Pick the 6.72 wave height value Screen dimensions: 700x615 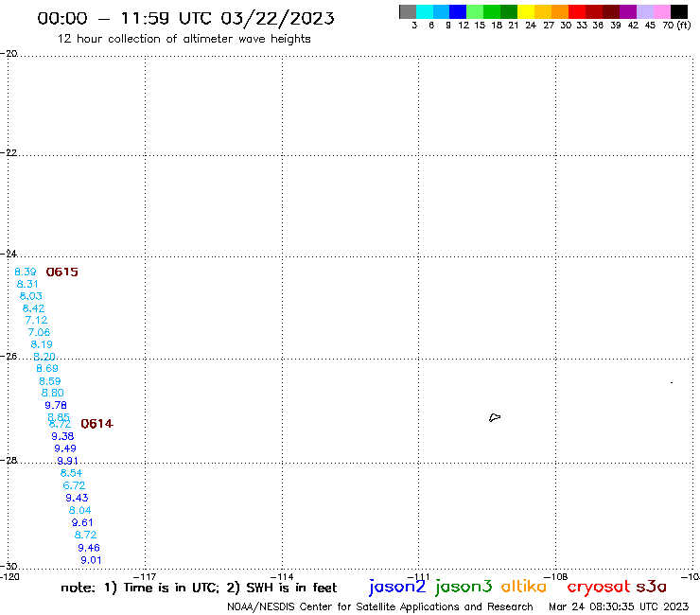(x=74, y=485)
